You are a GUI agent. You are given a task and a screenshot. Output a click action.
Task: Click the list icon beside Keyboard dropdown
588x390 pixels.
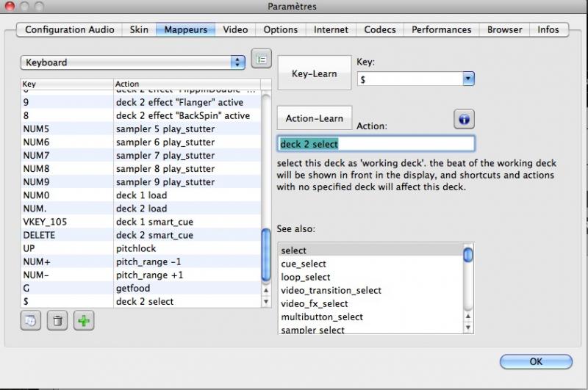pos(261,58)
